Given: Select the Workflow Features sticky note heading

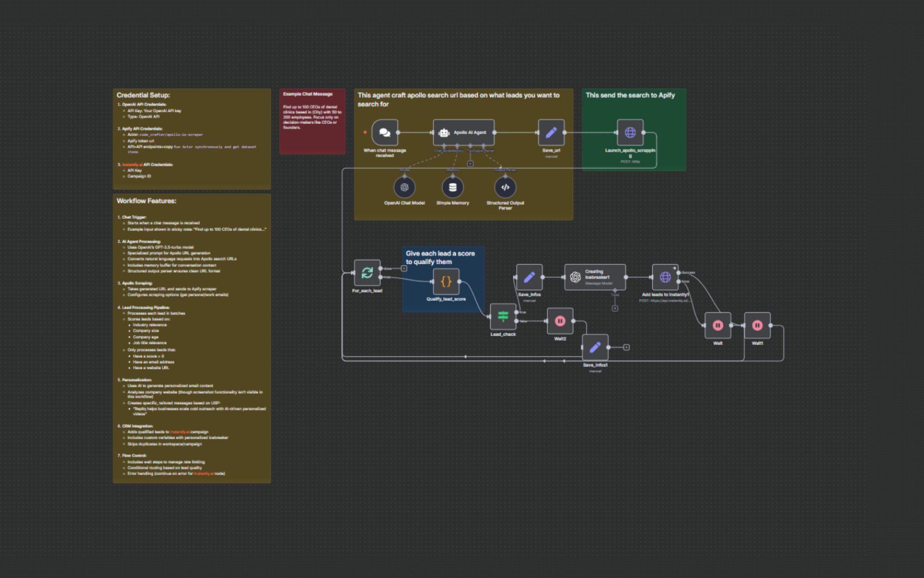Looking at the screenshot, I should [x=146, y=201].
